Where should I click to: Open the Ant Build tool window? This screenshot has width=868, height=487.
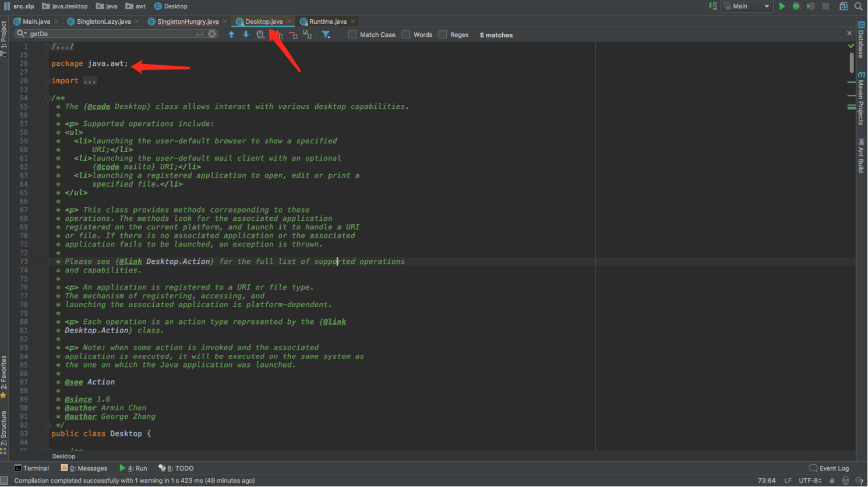click(x=861, y=156)
